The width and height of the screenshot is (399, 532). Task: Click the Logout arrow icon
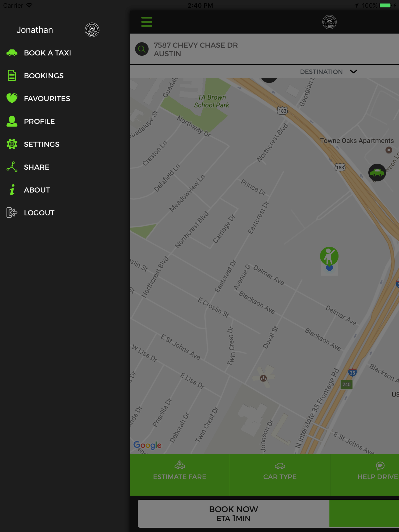pyautogui.click(x=12, y=213)
